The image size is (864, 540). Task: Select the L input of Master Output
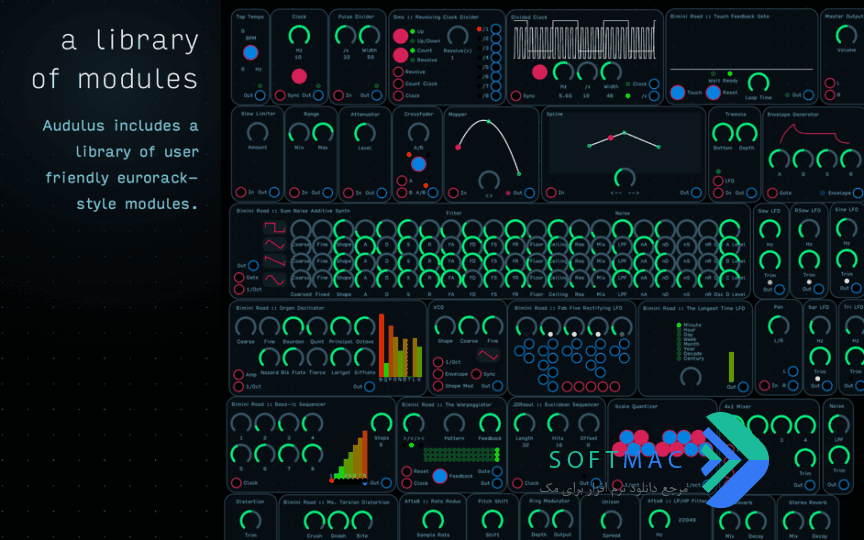(x=830, y=83)
